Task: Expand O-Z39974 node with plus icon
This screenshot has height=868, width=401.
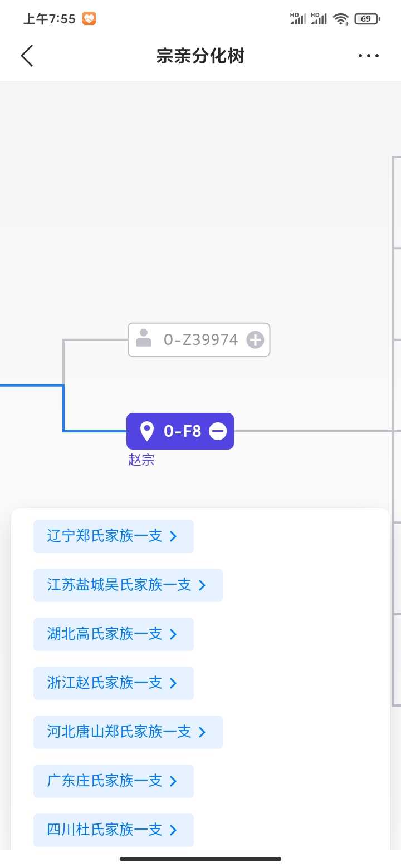Action: pos(255,339)
